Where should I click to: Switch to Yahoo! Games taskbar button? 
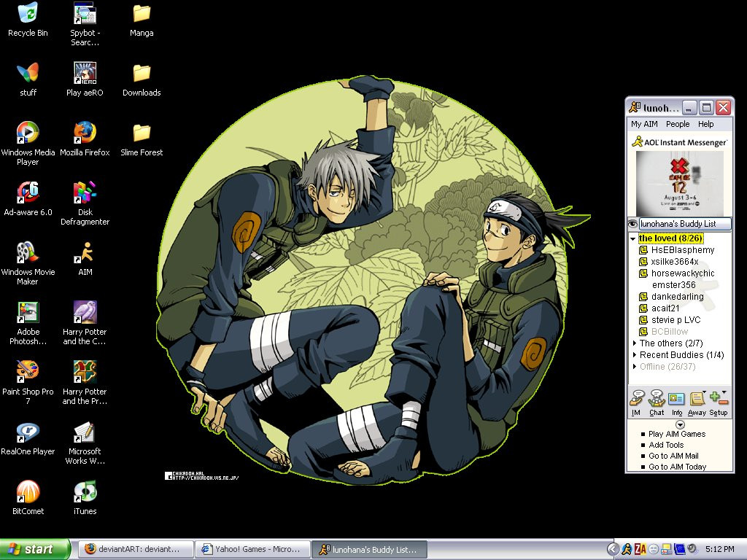click(252, 549)
